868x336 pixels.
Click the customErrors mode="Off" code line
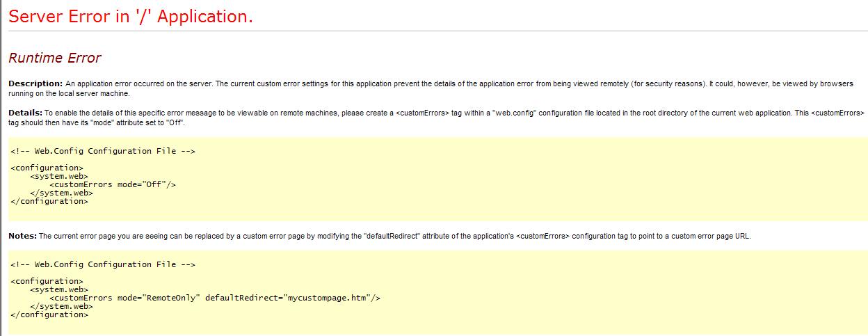pyautogui.click(x=113, y=184)
